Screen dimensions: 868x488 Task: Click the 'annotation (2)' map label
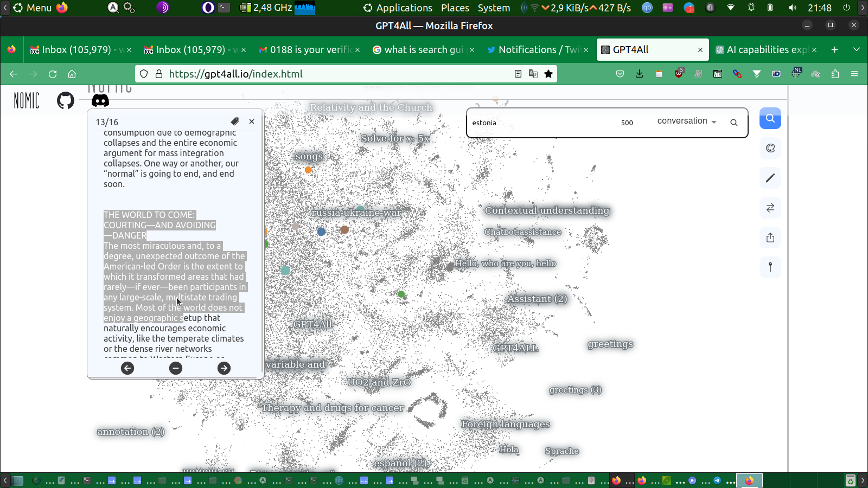tap(131, 432)
